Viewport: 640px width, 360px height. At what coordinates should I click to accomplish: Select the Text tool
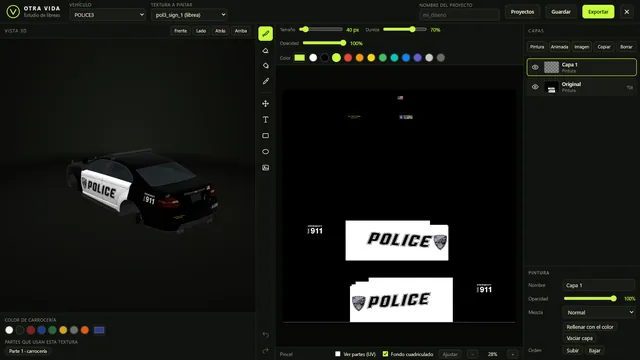click(x=265, y=120)
